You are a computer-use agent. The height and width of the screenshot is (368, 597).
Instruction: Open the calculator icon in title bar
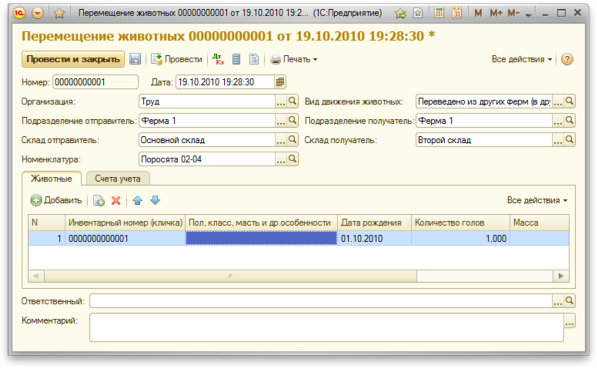point(439,13)
